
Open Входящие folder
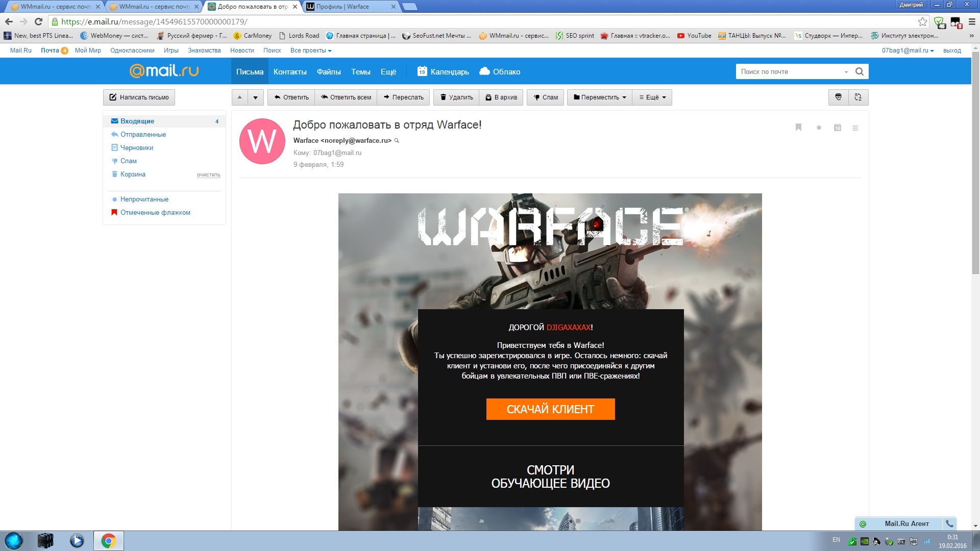pyautogui.click(x=165, y=121)
